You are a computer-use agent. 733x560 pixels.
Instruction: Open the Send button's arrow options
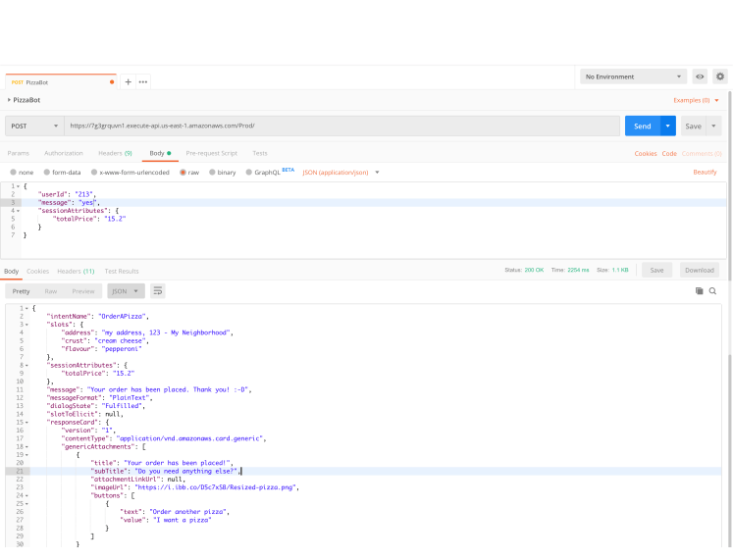click(x=668, y=126)
